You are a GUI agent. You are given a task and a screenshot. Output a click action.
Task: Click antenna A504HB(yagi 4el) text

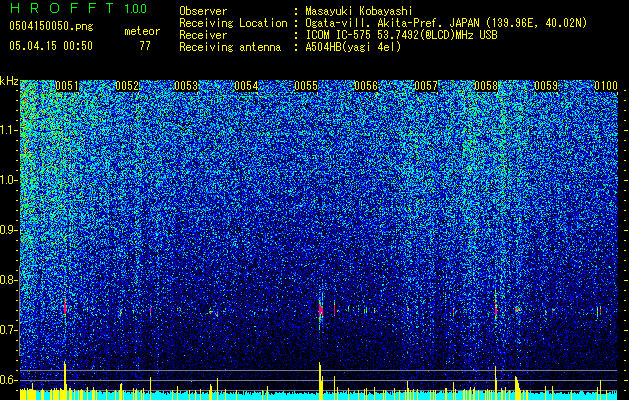353,47
